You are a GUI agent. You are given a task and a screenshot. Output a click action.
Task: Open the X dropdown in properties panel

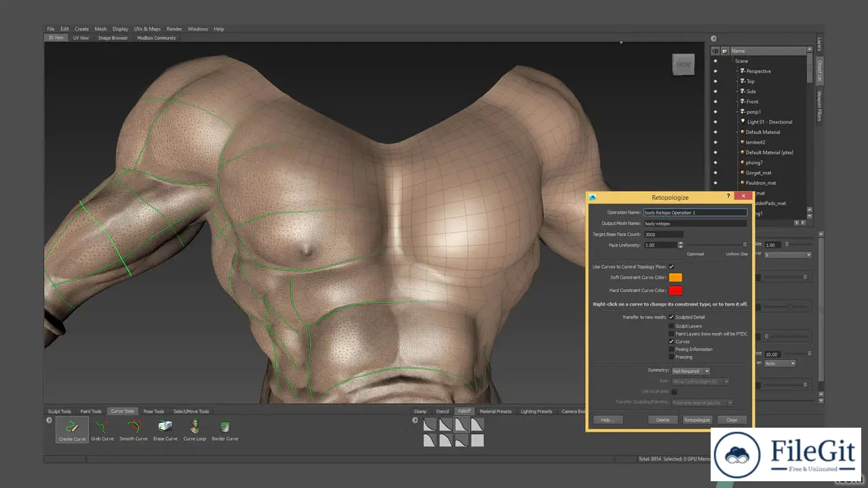pyautogui.click(x=787, y=255)
